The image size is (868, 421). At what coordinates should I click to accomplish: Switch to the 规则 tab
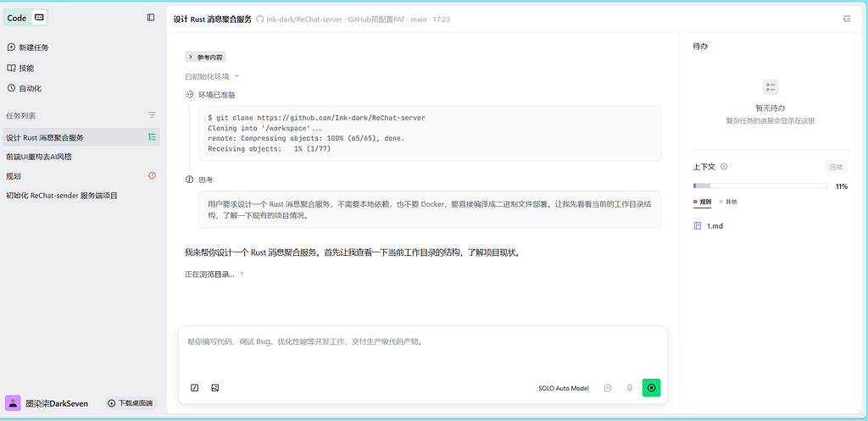point(703,202)
